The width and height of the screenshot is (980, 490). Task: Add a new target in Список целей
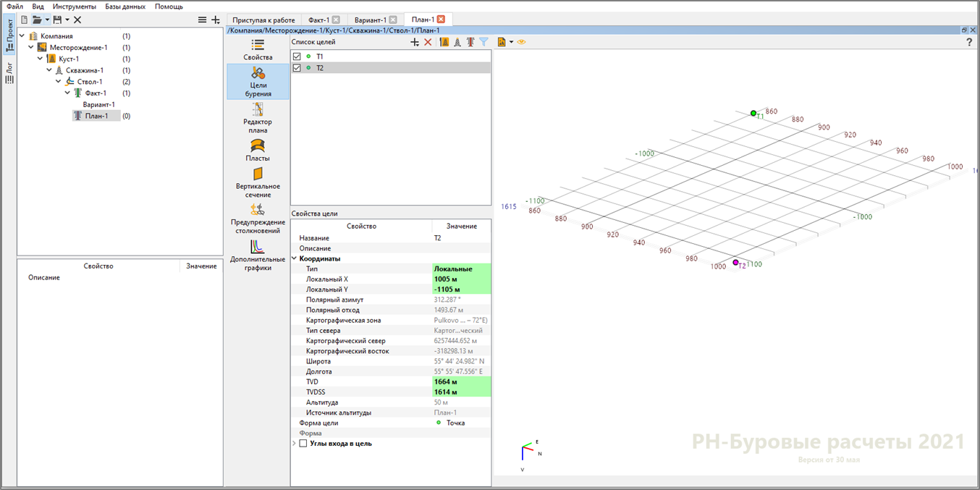(x=415, y=42)
